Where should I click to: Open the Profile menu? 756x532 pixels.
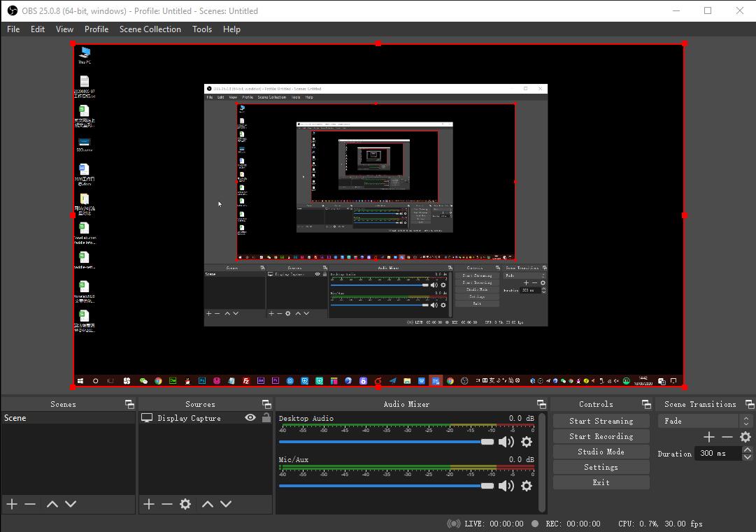(97, 29)
